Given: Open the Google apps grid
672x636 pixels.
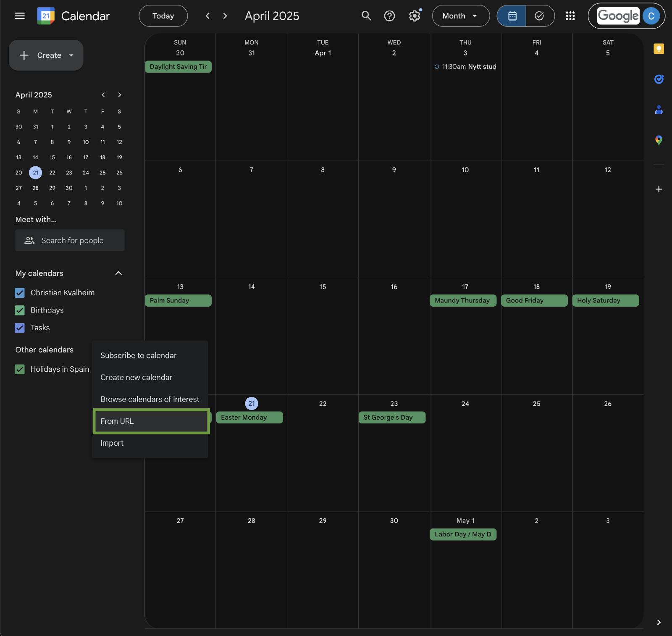Looking at the screenshot, I should [570, 16].
